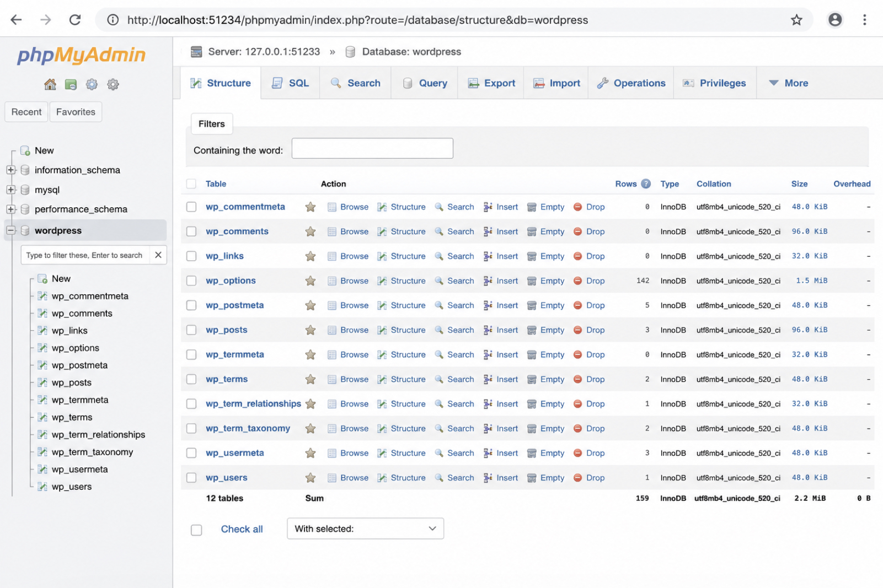Click Drop link for wp_usermeta
883x588 pixels.
point(596,453)
